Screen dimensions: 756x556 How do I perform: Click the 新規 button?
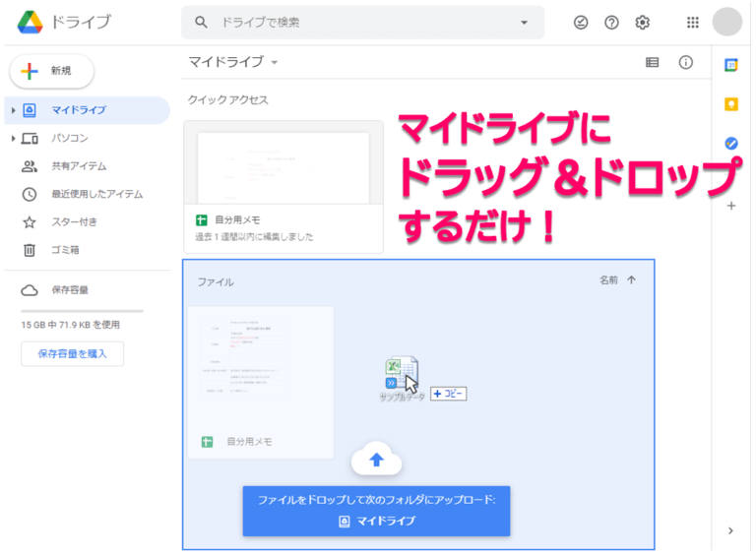click(51, 71)
